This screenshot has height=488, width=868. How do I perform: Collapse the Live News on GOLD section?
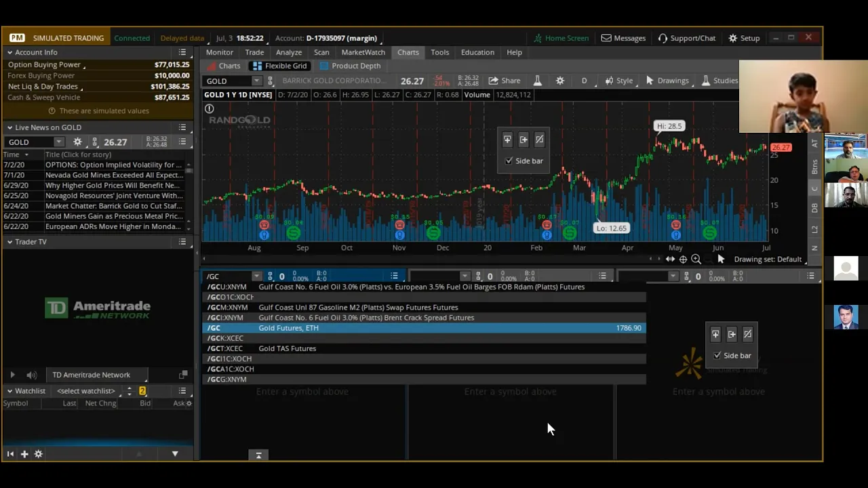pos(10,127)
